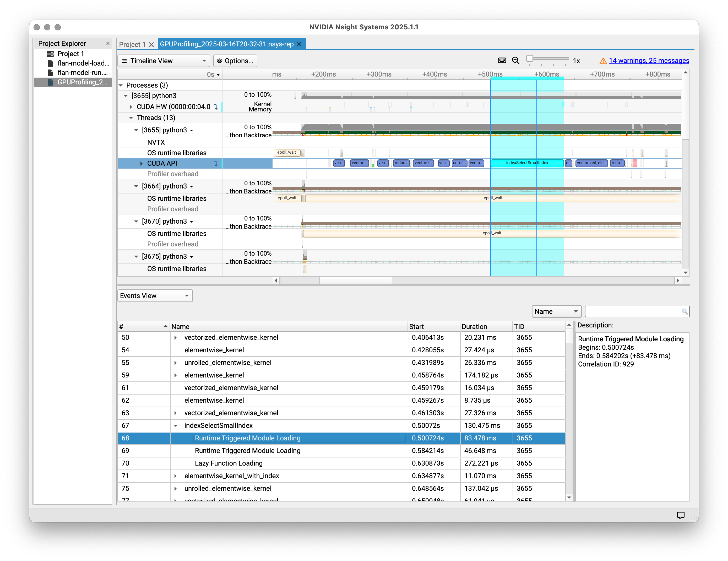The image size is (728, 561).
Task: Expand the CUDA HW row
Action: coord(131,107)
